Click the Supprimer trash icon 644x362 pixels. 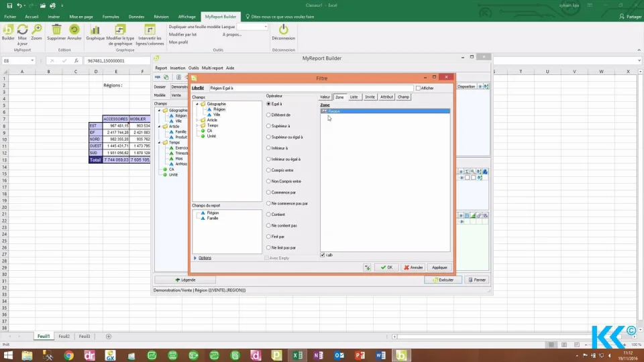[56, 29]
